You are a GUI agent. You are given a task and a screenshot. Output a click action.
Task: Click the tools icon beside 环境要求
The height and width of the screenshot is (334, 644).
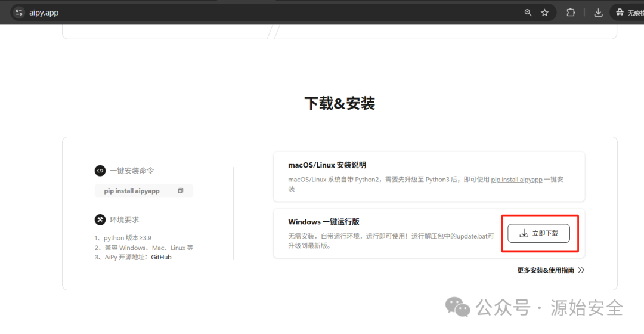point(100,220)
